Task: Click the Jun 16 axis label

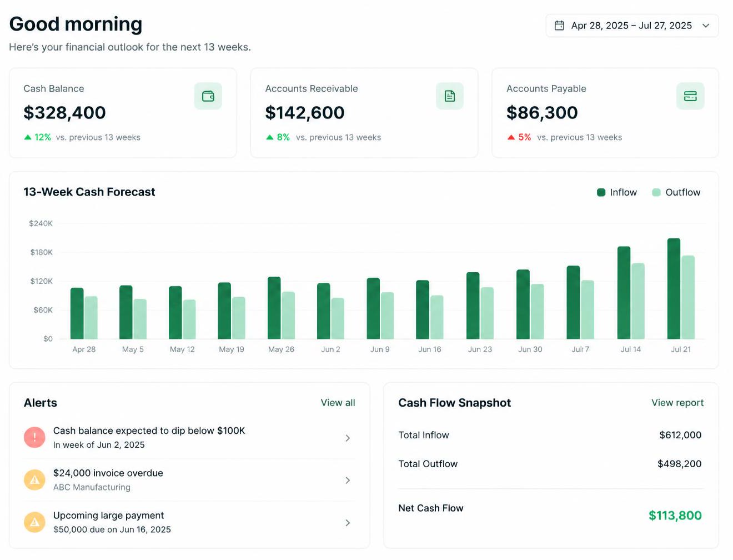Action: 430,349
